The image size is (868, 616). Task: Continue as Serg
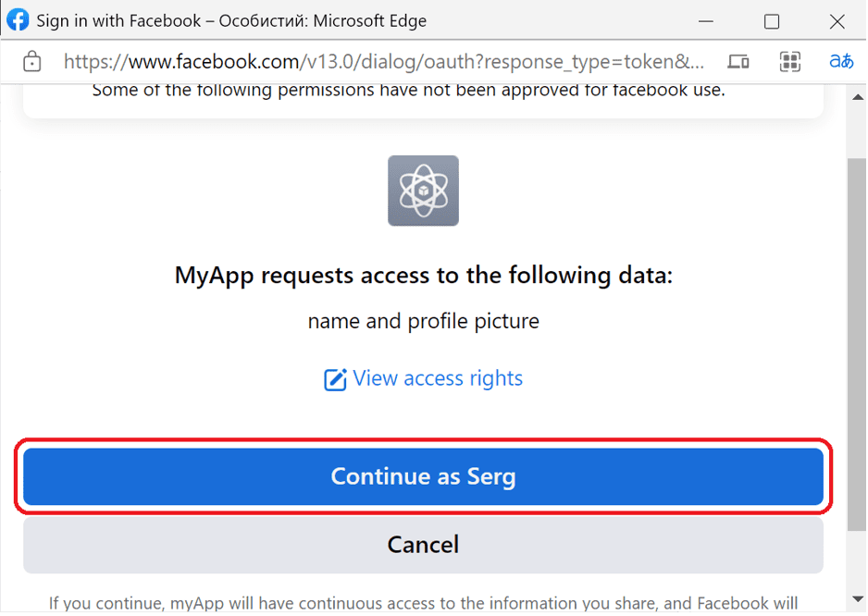423,476
